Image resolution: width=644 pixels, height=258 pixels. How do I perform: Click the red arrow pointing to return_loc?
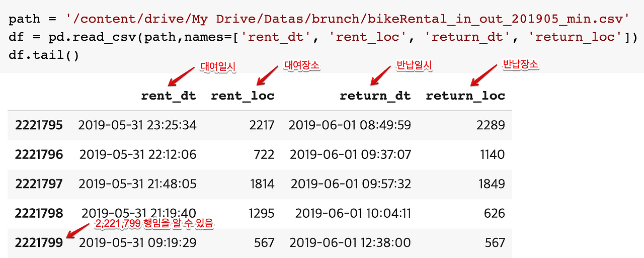coord(485,76)
